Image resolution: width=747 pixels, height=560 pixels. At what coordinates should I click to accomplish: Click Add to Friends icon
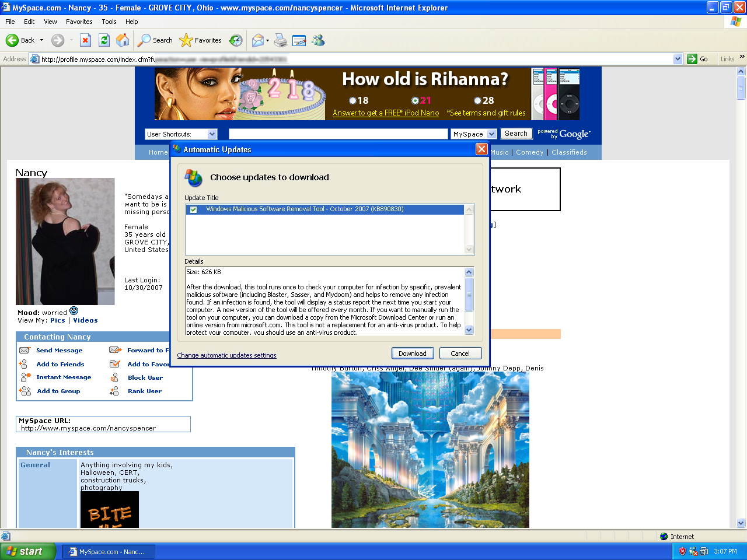coord(23,364)
